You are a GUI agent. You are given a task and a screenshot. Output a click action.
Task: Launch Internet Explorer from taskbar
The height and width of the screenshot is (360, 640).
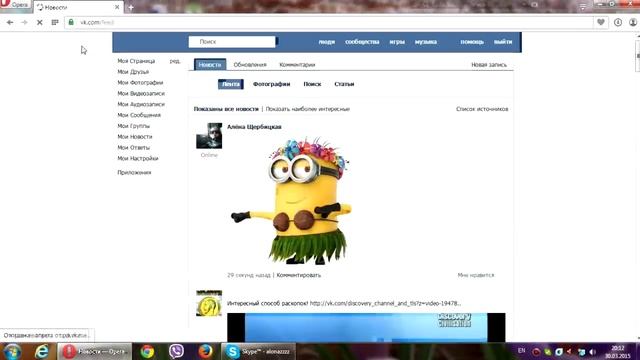click(42, 351)
